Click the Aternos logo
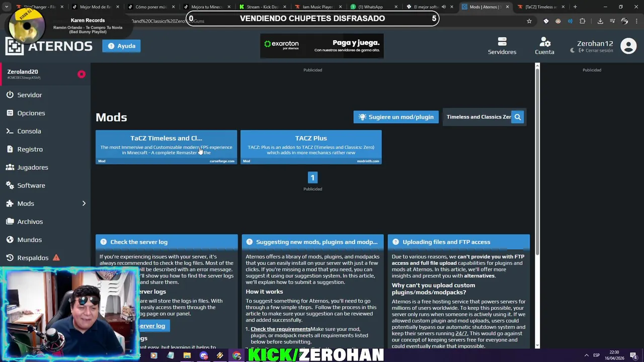The image size is (644, 362). tap(49, 46)
